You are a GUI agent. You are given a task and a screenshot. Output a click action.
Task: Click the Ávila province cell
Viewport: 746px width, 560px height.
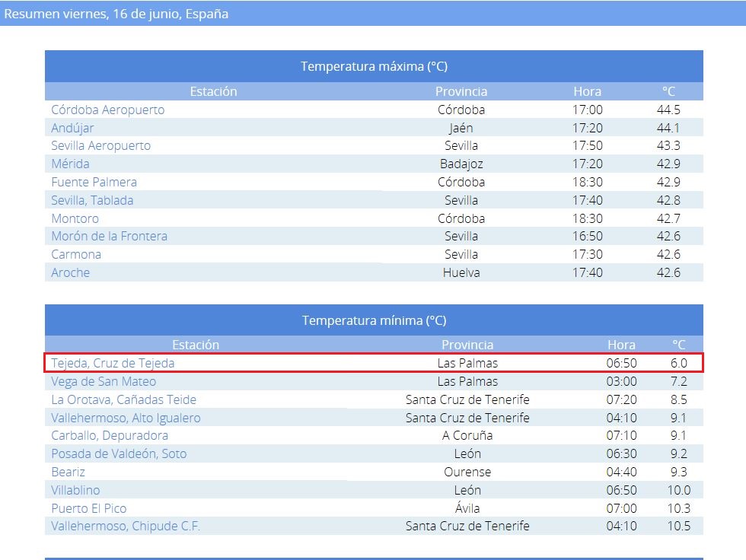[x=467, y=508]
